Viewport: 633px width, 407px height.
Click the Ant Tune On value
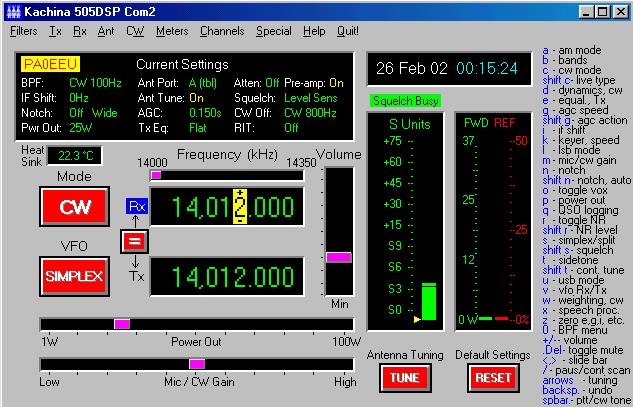[x=196, y=98]
